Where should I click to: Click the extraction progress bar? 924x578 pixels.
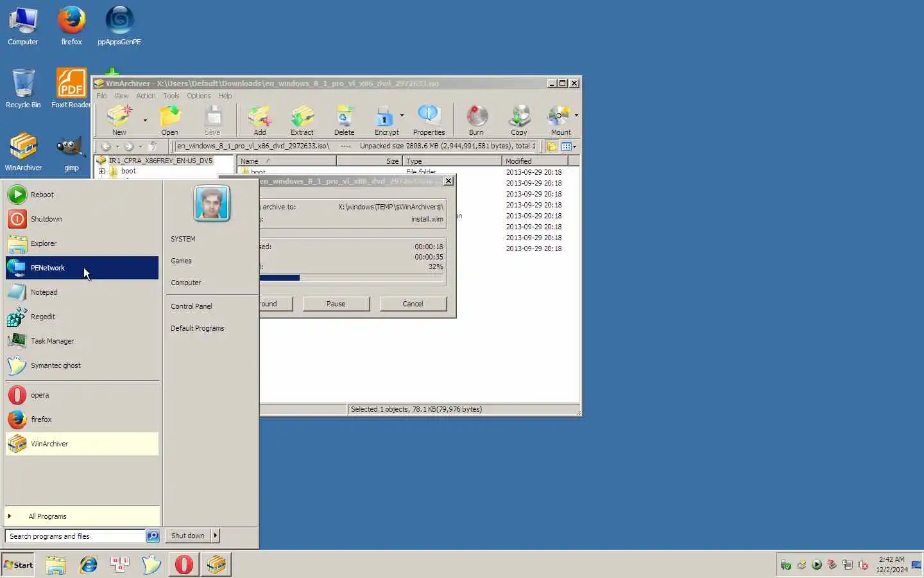pyautogui.click(x=351, y=278)
